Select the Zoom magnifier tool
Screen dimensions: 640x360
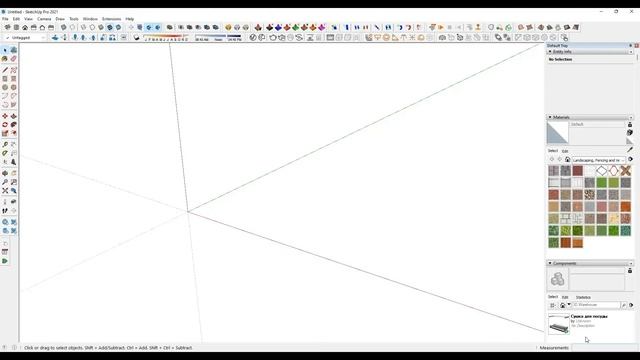5,182
